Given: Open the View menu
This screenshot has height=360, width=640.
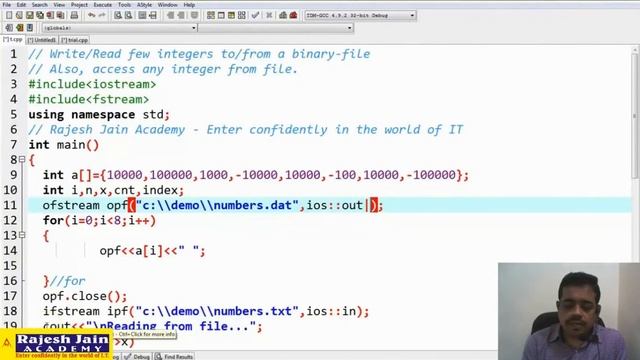Looking at the screenshot, I should (59, 5).
